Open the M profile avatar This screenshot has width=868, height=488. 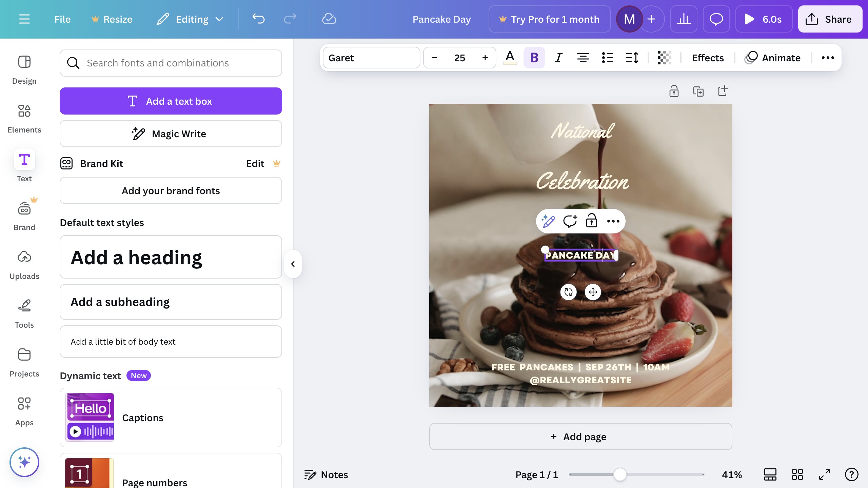tap(629, 19)
